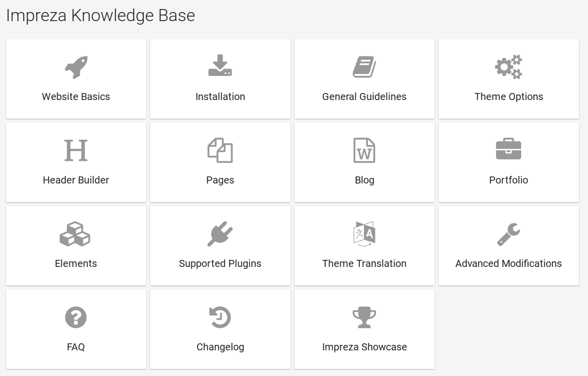Go to the Supported Plugins label
588x376 pixels.
pos(220,264)
